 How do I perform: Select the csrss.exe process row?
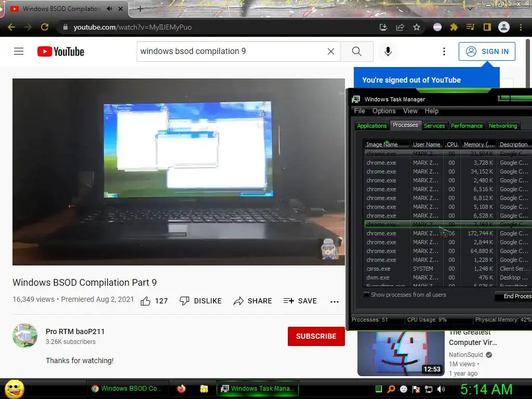click(448, 269)
